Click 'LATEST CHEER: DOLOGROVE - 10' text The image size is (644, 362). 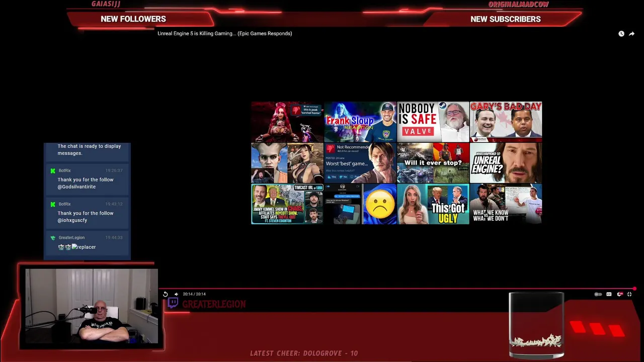[x=304, y=353]
